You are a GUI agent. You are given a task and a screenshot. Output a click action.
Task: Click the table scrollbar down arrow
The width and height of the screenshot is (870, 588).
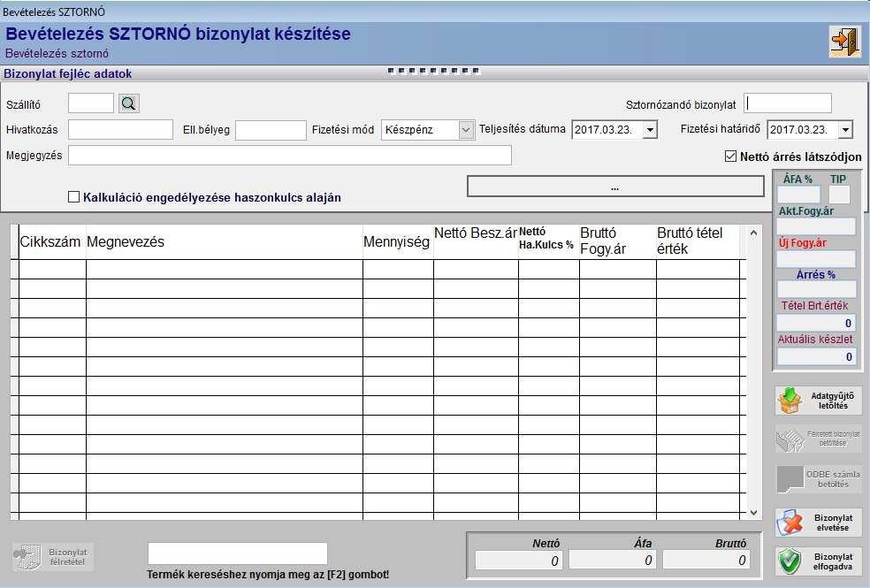point(753,513)
